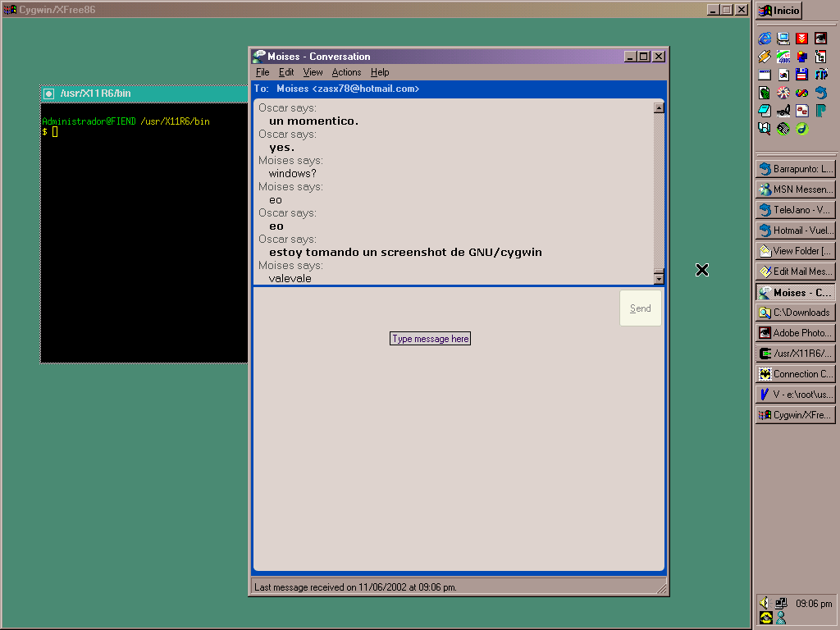Screen dimensions: 840x630
Task: Open the green Dreamweaver icon
Action: [802, 129]
